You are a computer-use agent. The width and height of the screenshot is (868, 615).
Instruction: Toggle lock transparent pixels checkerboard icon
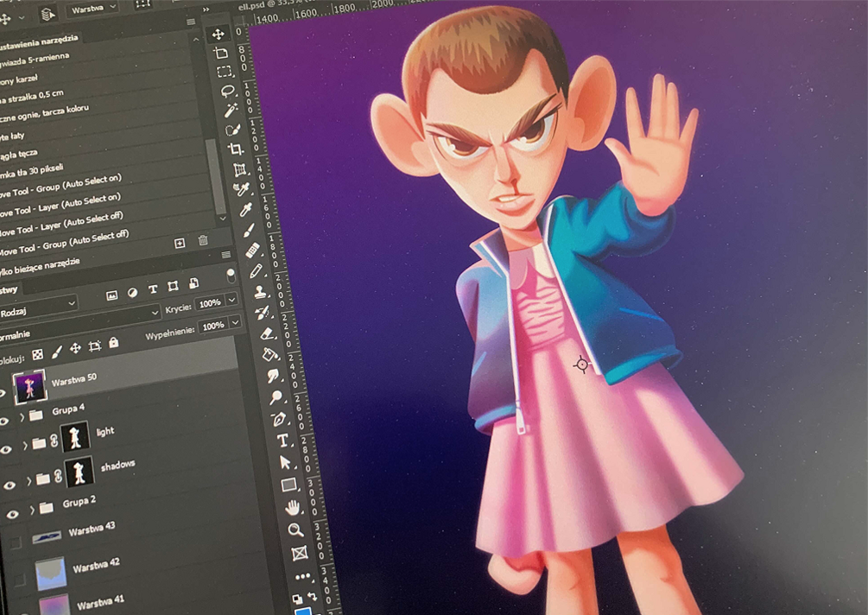[38, 355]
